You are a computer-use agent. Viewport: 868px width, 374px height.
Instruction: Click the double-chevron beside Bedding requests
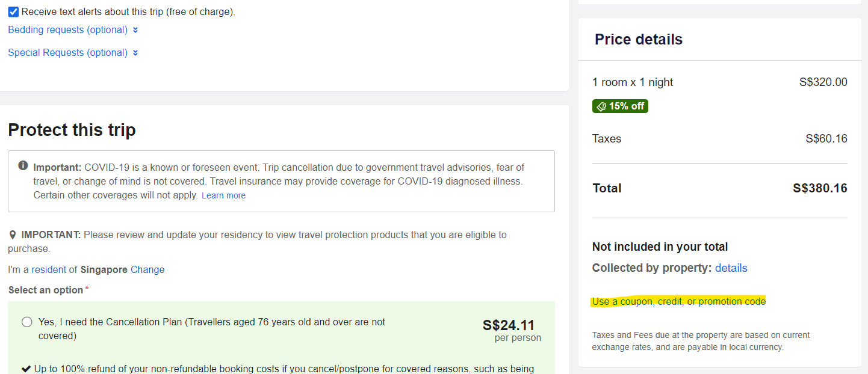(135, 29)
